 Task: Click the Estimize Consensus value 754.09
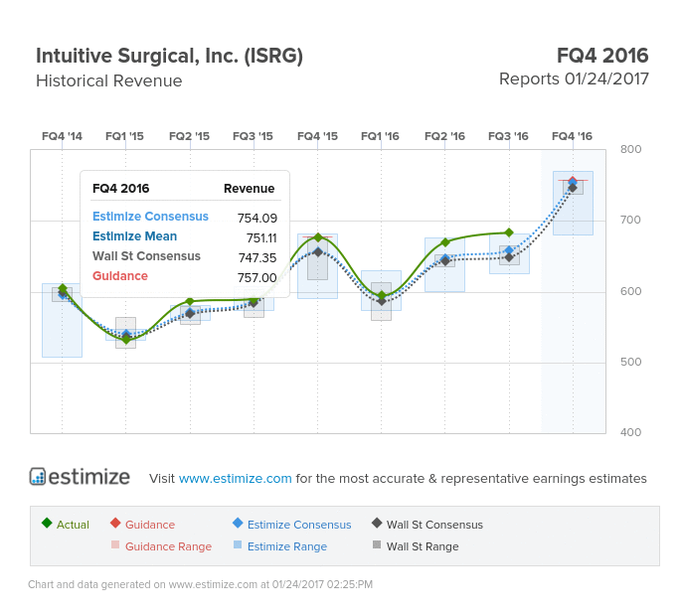(257, 218)
